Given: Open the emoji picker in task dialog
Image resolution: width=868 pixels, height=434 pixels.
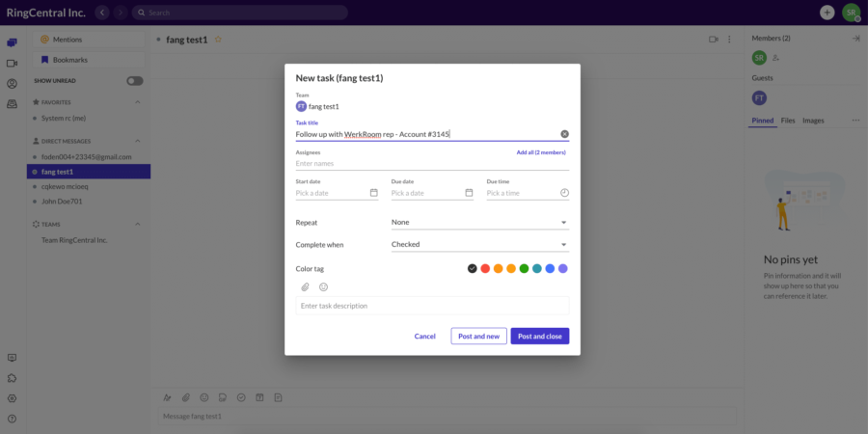Looking at the screenshot, I should click(323, 287).
